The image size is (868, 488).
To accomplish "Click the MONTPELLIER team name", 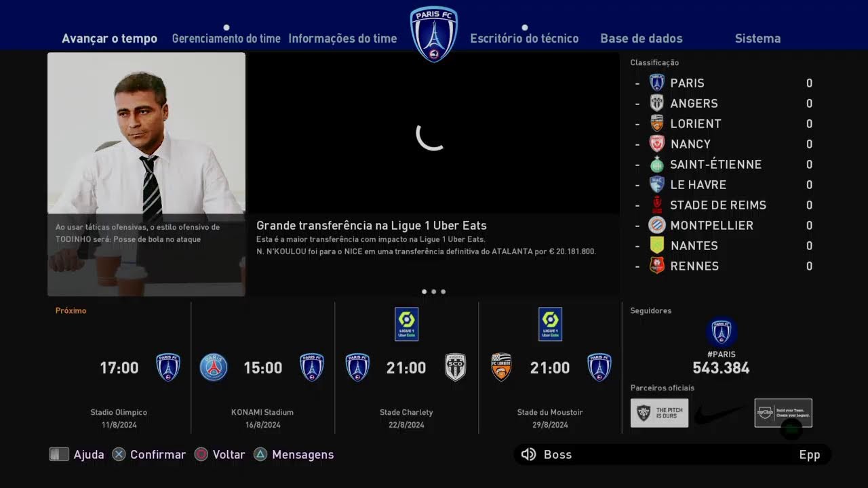I will 712,226.
